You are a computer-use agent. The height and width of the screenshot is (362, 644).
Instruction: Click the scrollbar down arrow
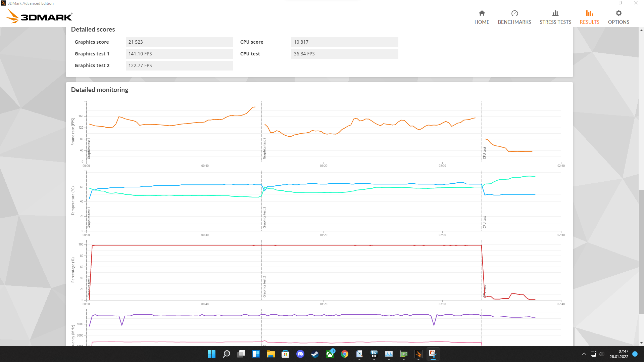[641, 343]
